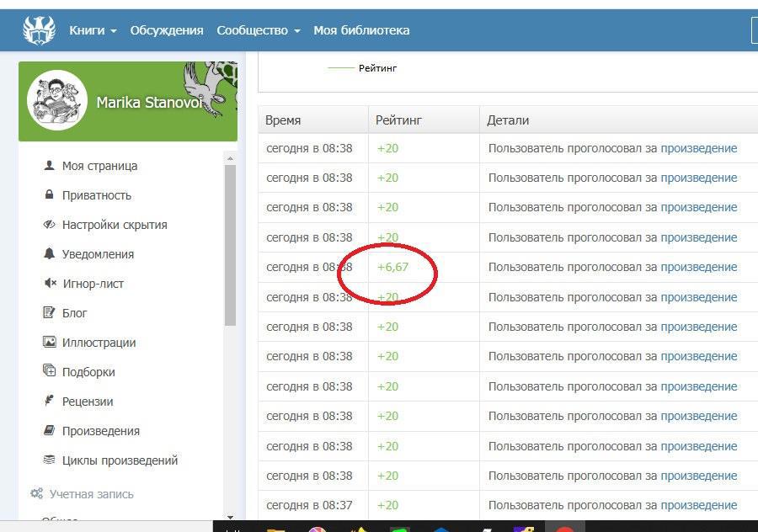Open the Книги dropdown menu
Screen dimensions: 758x532
click(x=93, y=30)
